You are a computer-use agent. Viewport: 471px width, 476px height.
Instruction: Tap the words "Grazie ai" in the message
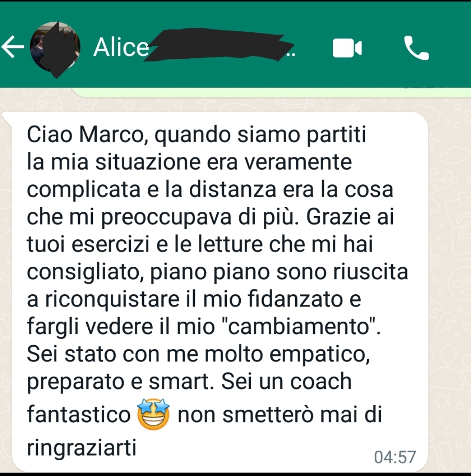(350, 217)
